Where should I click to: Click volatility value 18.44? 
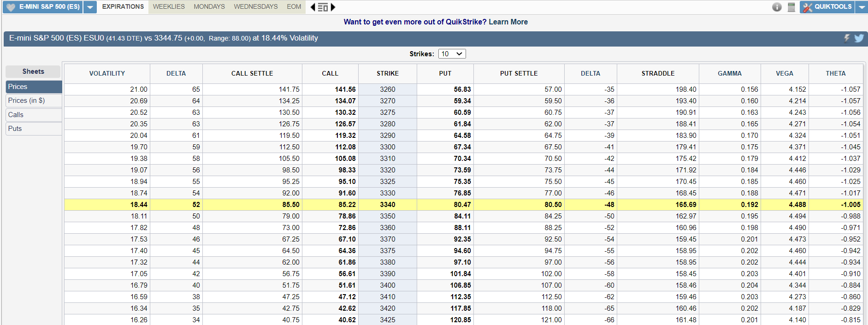(x=139, y=205)
